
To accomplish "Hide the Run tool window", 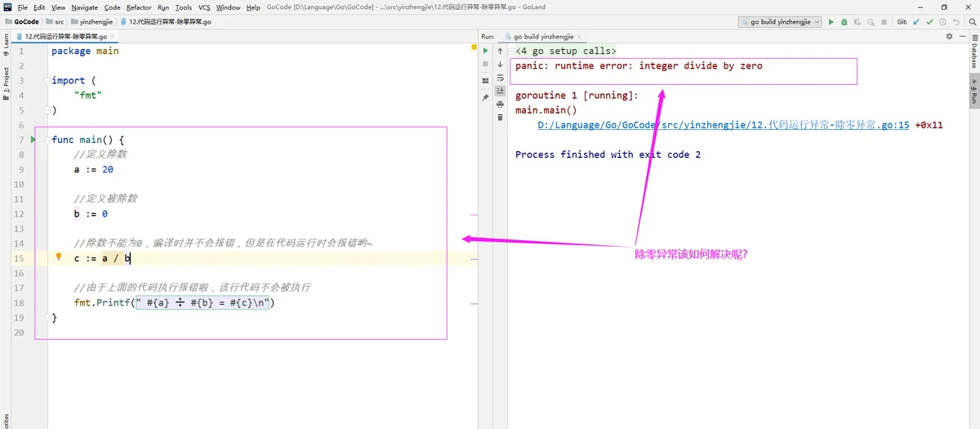I will point(962,37).
